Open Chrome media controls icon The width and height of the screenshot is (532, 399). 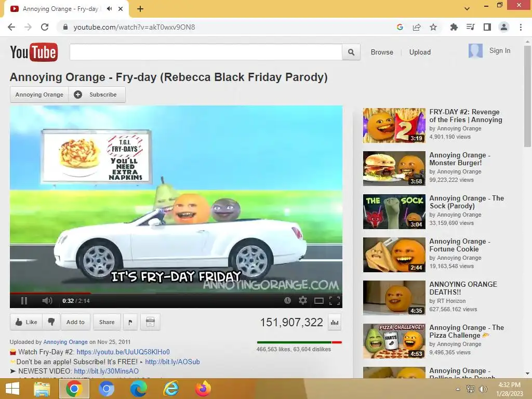tap(470, 27)
